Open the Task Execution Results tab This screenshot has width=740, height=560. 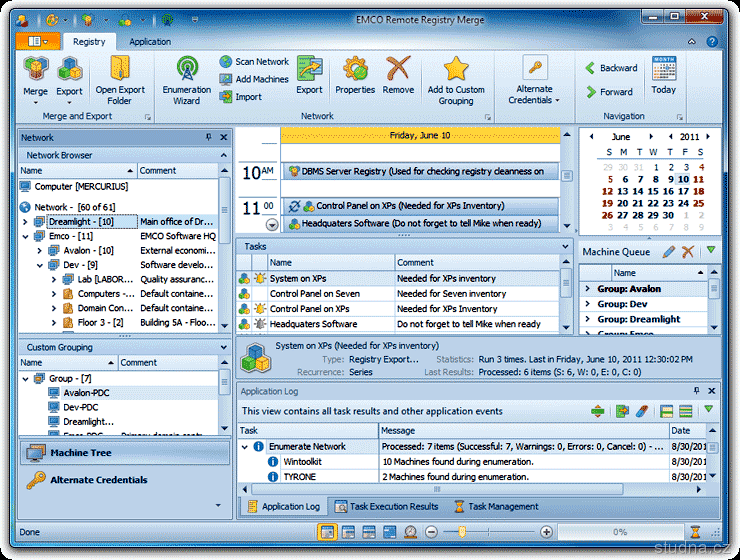coord(387,507)
